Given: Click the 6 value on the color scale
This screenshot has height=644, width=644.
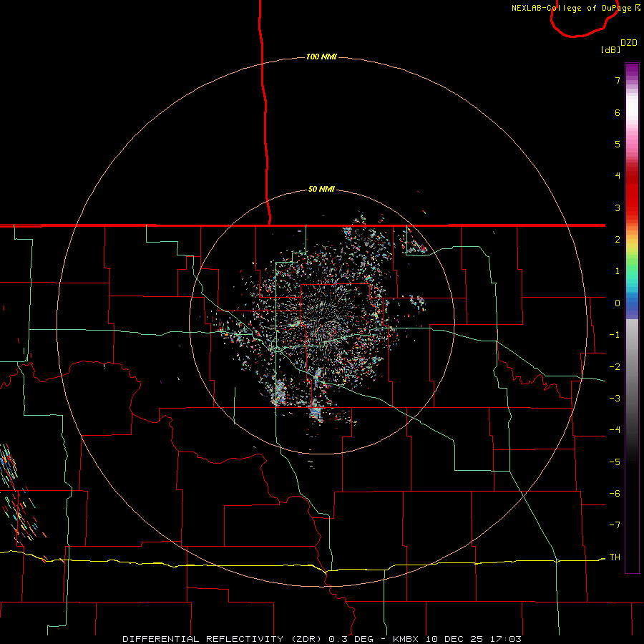Looking at the screenshot, I should (x=618, y=112).
